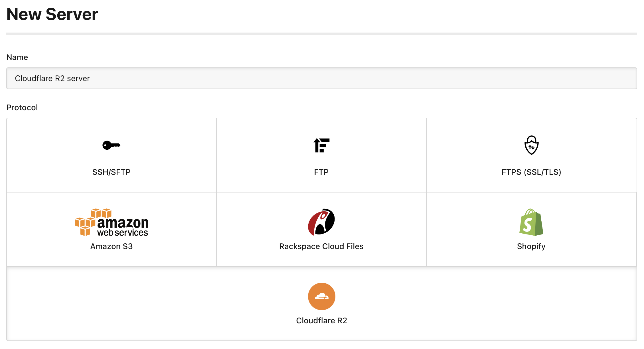This screenshot has height=349, width=644.
Task: Click the Cloudflare R2 server text value
Action: coord(53,78)
